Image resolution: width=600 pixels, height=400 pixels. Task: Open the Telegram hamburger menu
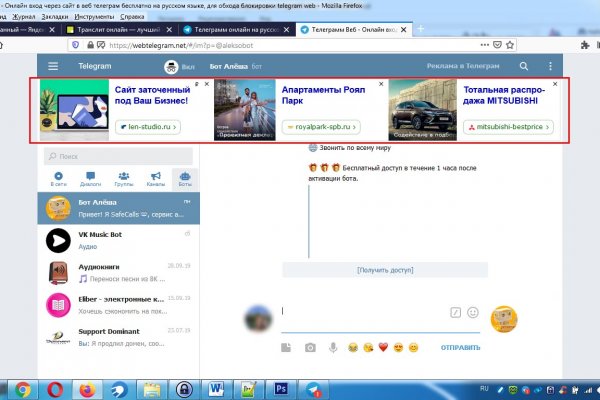[54, 66]
